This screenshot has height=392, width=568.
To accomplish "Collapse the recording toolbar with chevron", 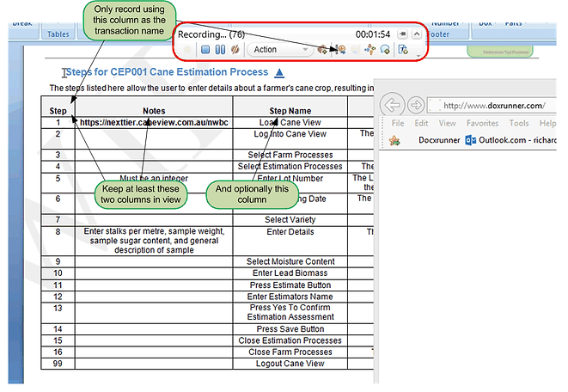I will tap(417, 34).
